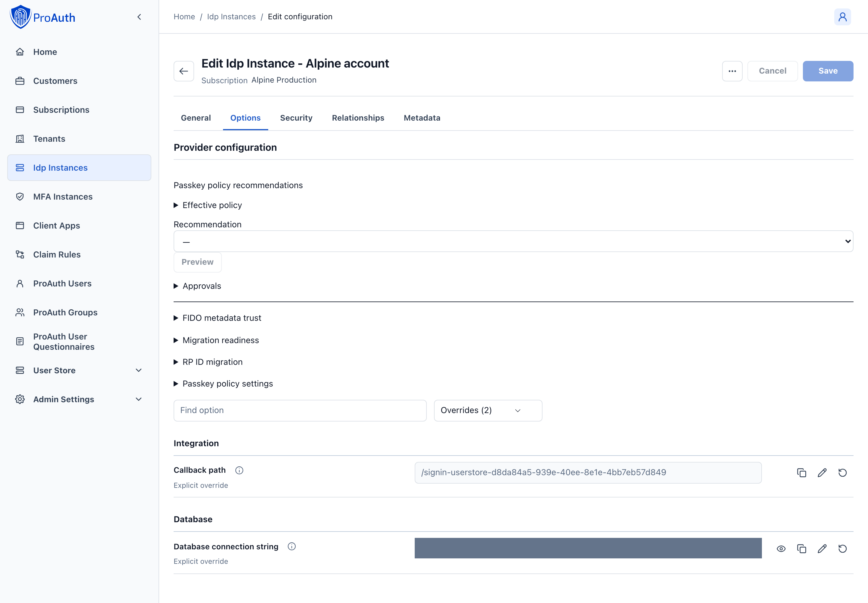Click the ProAuth logo
This screenshot has height=603, width=868.
click(42, 17)
